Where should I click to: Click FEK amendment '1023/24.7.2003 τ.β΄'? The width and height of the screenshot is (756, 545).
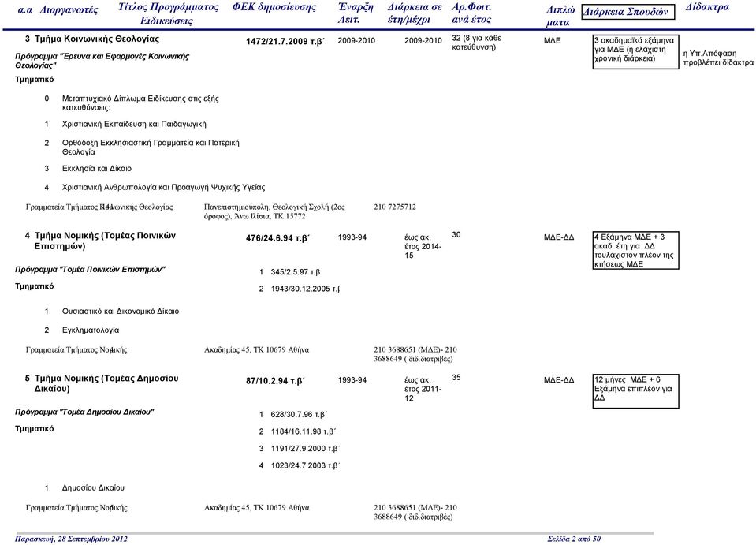pyautogui.click(x=306, y=466)
